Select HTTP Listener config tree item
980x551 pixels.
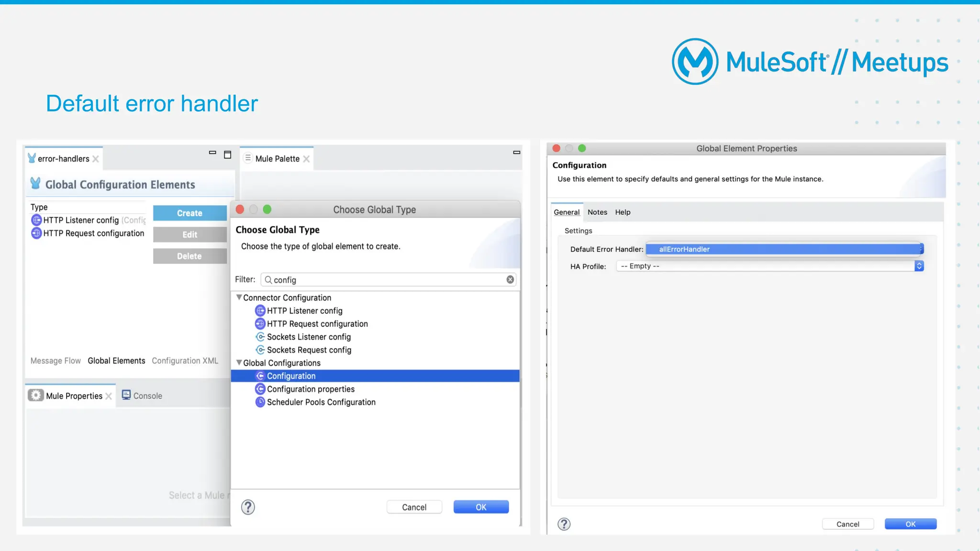(x=304, y=311)
